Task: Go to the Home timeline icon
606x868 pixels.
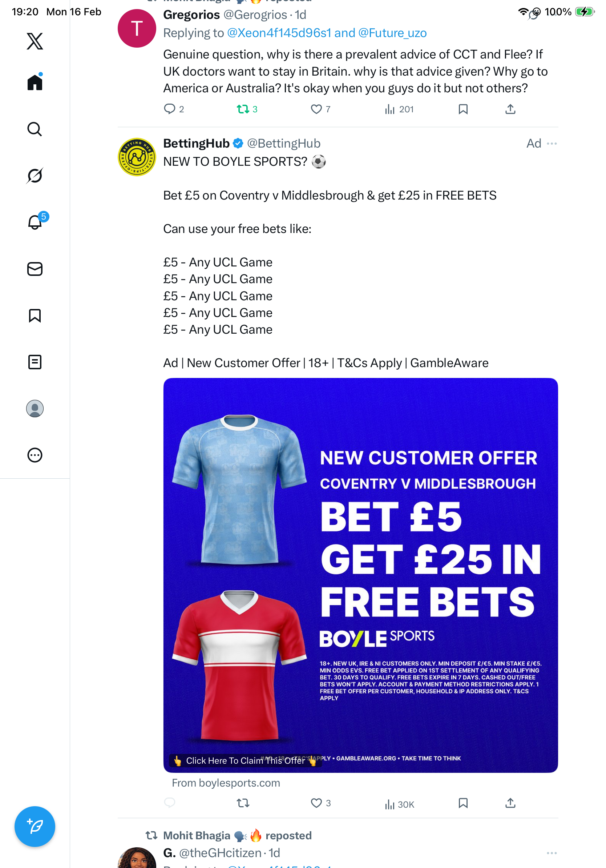Action: (35, 82)
